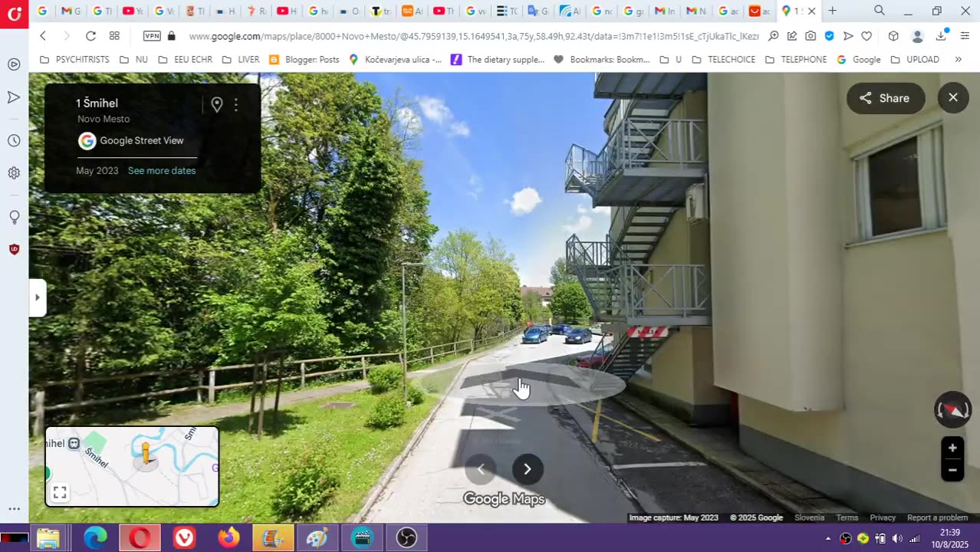Screen dimensions: 980x552
Task: Open the TELEPHONE bookmarks folder
Action: click(796, 59)
